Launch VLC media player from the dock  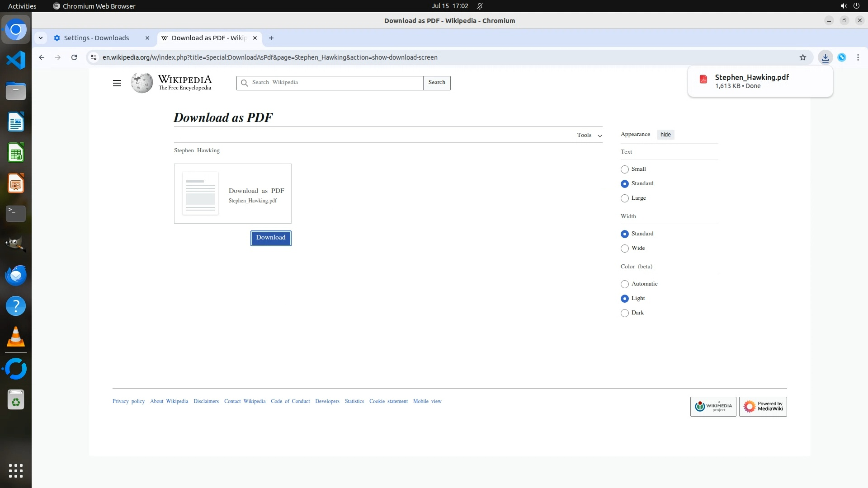point(16,337)
